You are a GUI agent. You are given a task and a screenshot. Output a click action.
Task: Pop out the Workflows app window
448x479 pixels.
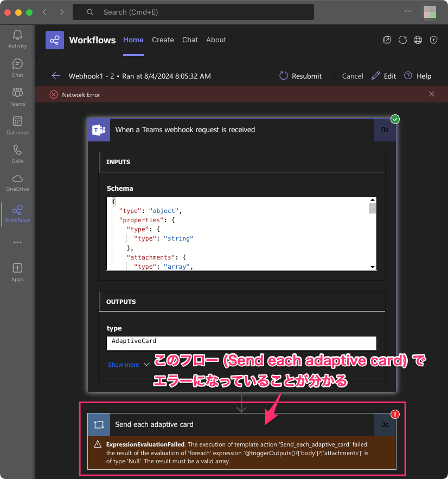(387, 40)
